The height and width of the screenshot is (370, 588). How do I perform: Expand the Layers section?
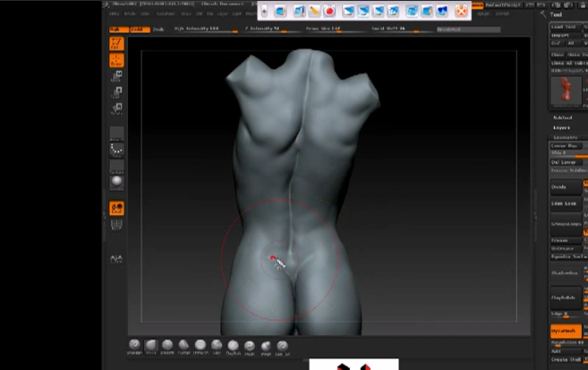pos(561,127)
